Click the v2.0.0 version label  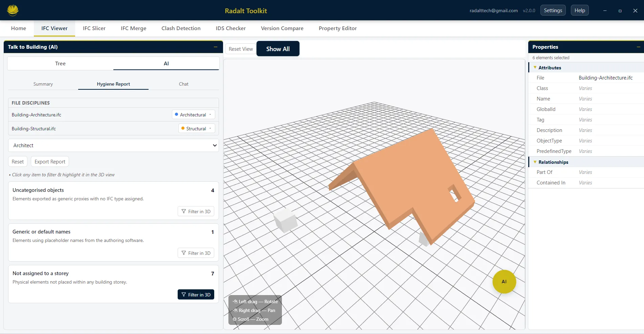[529, 10]
